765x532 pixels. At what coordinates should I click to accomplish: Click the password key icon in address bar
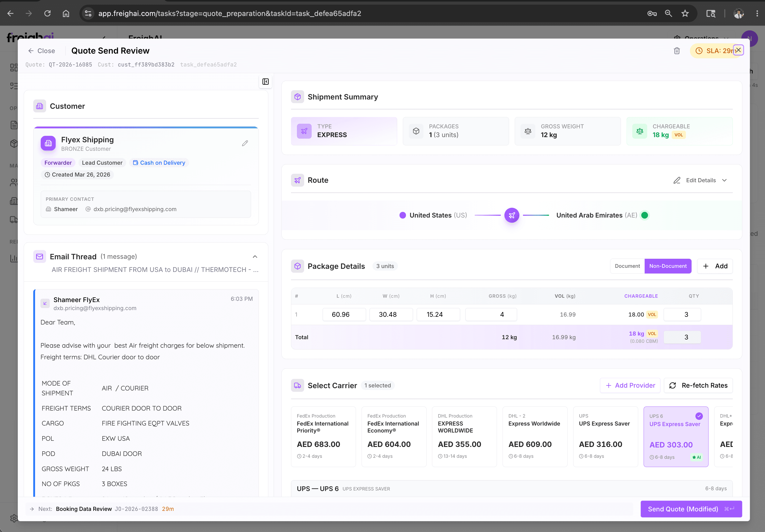click(x=652, y=13)
